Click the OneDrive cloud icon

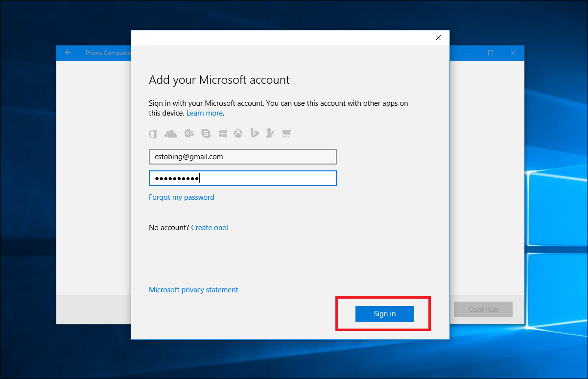coord(171,133)
